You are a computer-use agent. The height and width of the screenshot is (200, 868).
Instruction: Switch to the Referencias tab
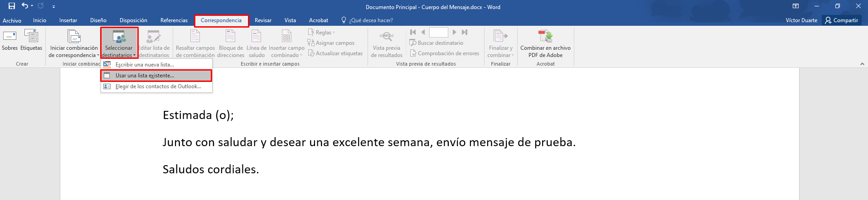click(x=174, y=20)
